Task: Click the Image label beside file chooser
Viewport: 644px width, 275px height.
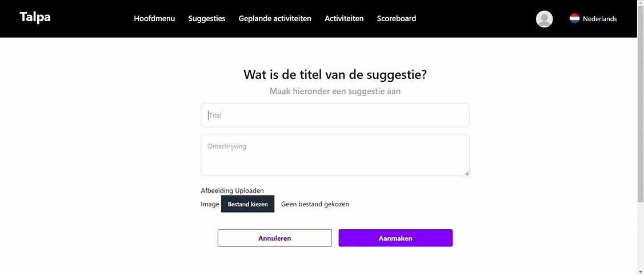Action: tap(210, 204)
